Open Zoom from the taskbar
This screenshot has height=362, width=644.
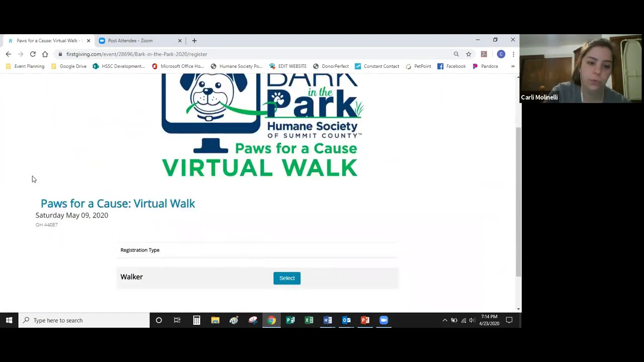[x=384, y=320]
